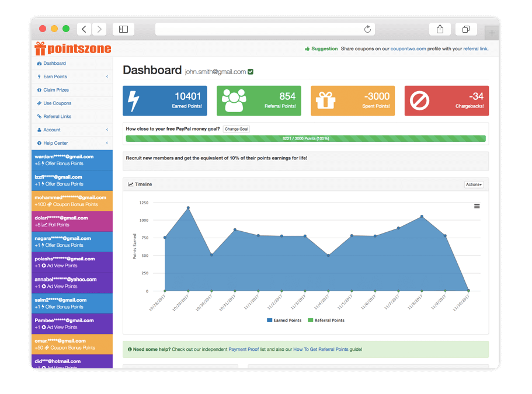Screen dimensions: 532x394
Task: Click the pointszone gift logo
Action: (x=40, y=48)
